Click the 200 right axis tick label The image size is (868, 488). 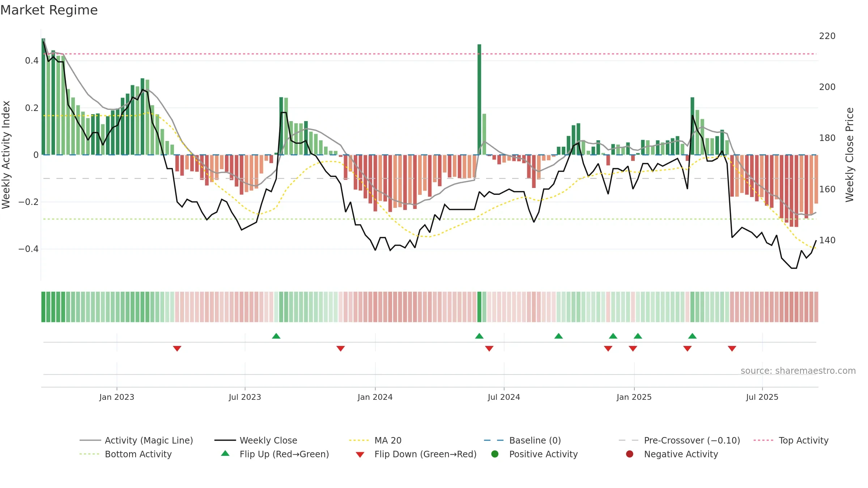[827, 87]
